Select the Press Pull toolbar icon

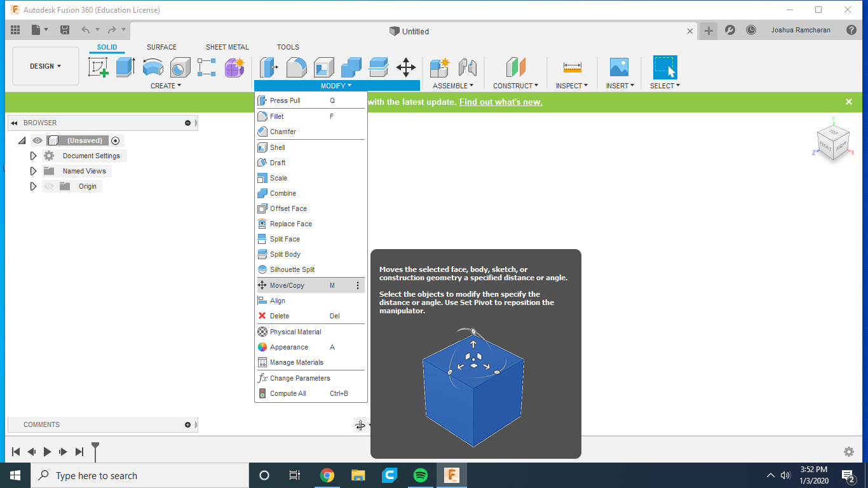point(269,67)
